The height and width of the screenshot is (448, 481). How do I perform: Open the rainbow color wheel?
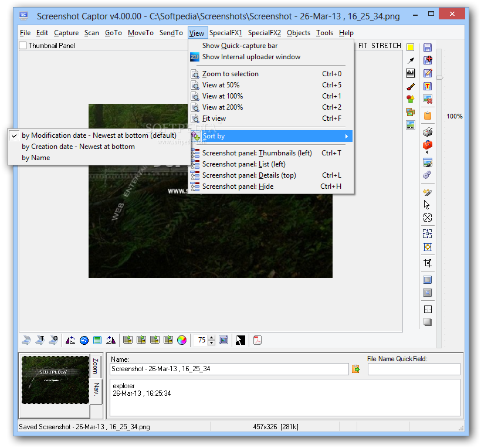coord(182,340)
